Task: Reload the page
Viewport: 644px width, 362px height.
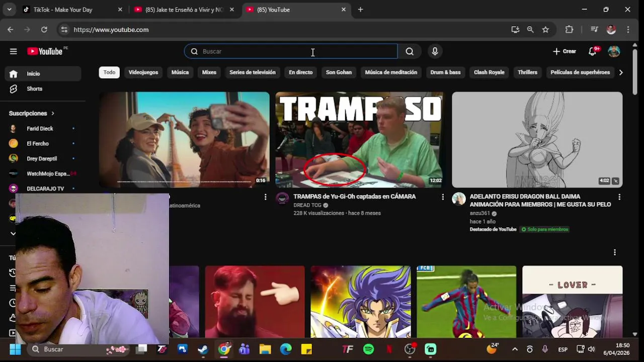Action: [44, 30]
